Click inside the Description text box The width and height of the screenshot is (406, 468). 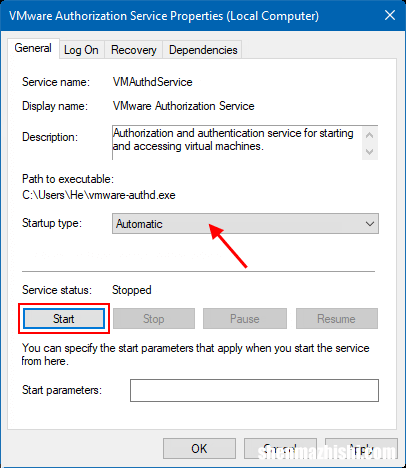237,143
